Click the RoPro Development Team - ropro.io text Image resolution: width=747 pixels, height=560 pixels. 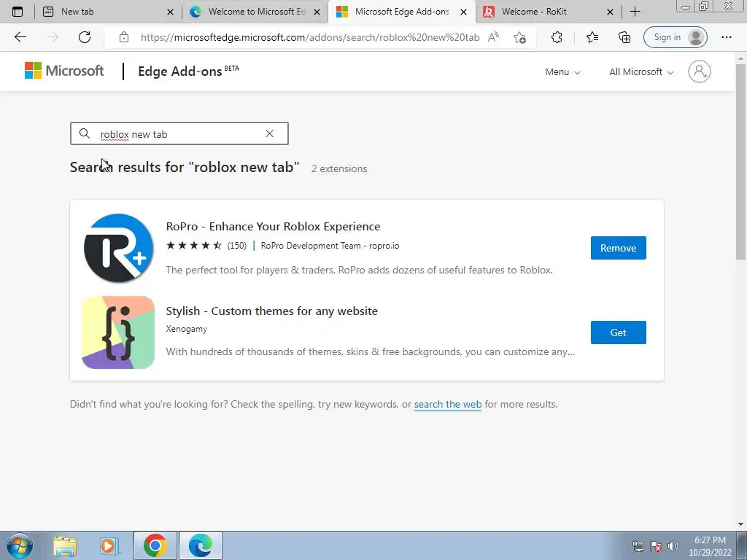click(330, 246)
